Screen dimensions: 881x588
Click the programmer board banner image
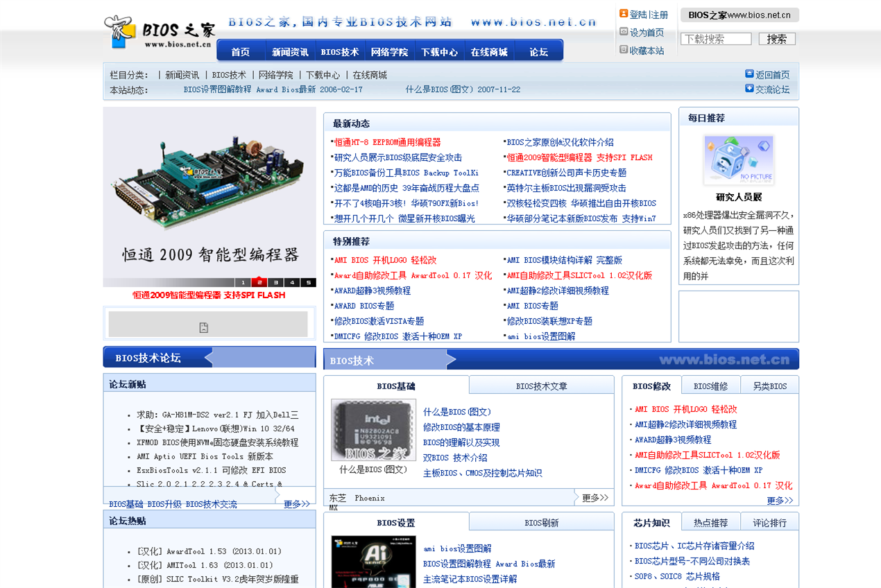click(209, 192)
